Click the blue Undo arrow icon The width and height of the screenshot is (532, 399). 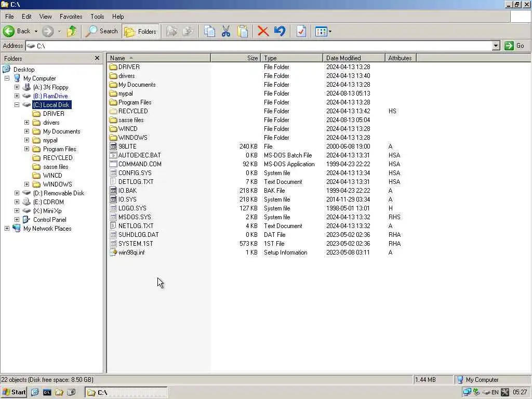[x=280, y=31]
